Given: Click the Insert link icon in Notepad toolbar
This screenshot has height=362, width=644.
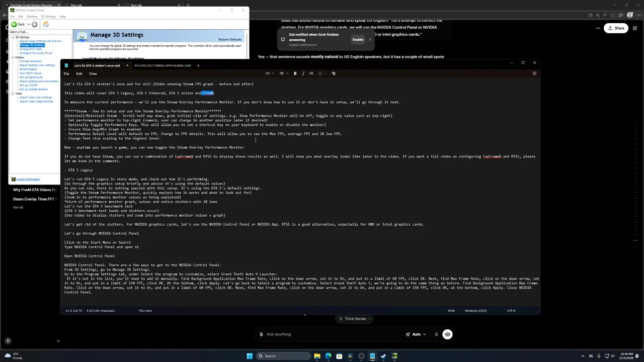Looking at the screenshot, I should tap(311, 73).
